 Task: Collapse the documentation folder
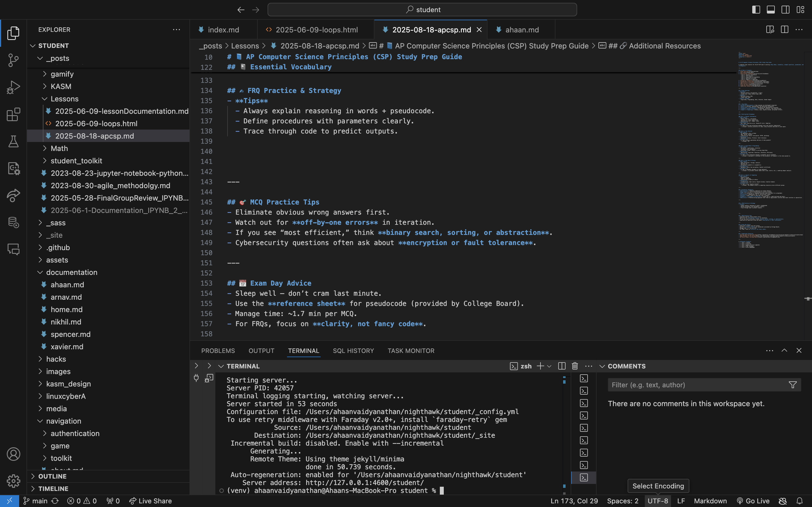[x=71, y=272]
